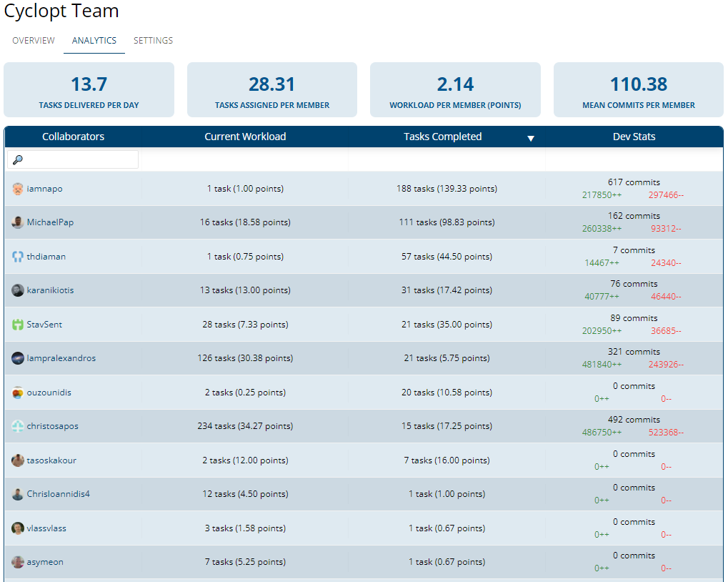Select '126 tasks (30.38 points)' cell
The image size is (728, 582).
coord(245,358)
